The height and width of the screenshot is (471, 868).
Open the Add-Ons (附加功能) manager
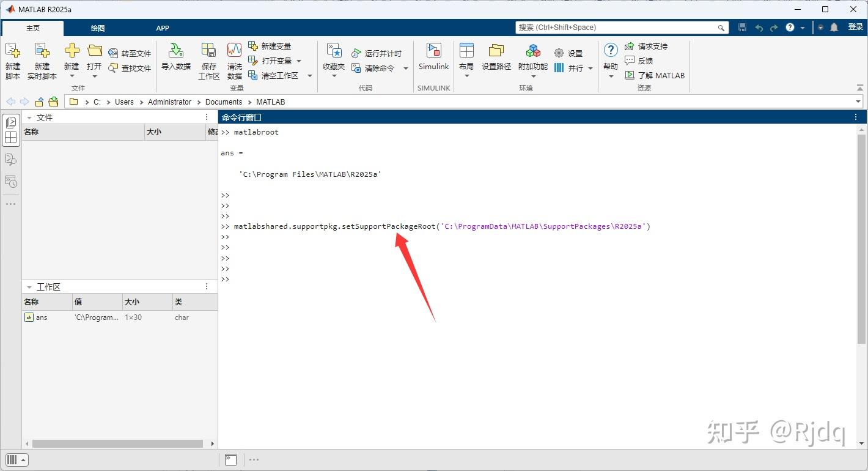coord(531,59)
